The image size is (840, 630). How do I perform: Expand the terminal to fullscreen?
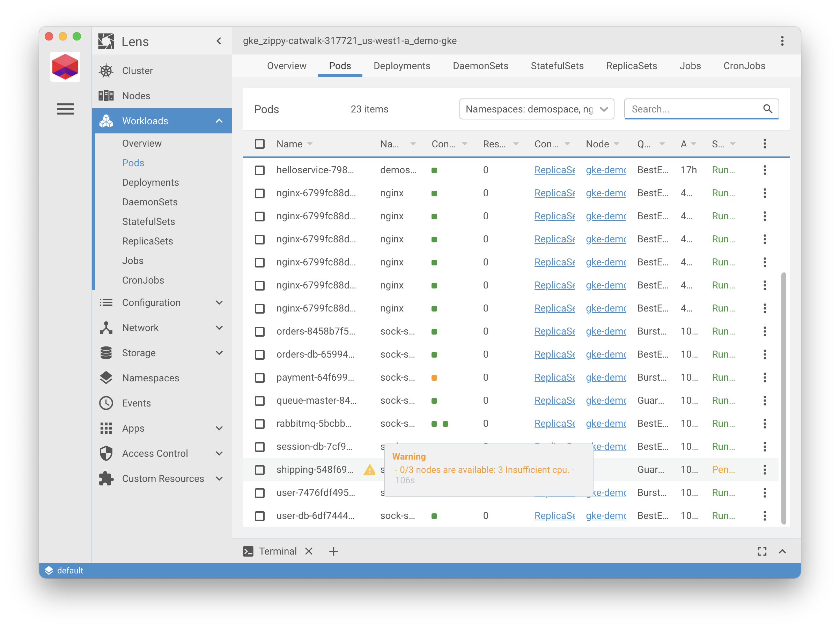coord(762,551)
